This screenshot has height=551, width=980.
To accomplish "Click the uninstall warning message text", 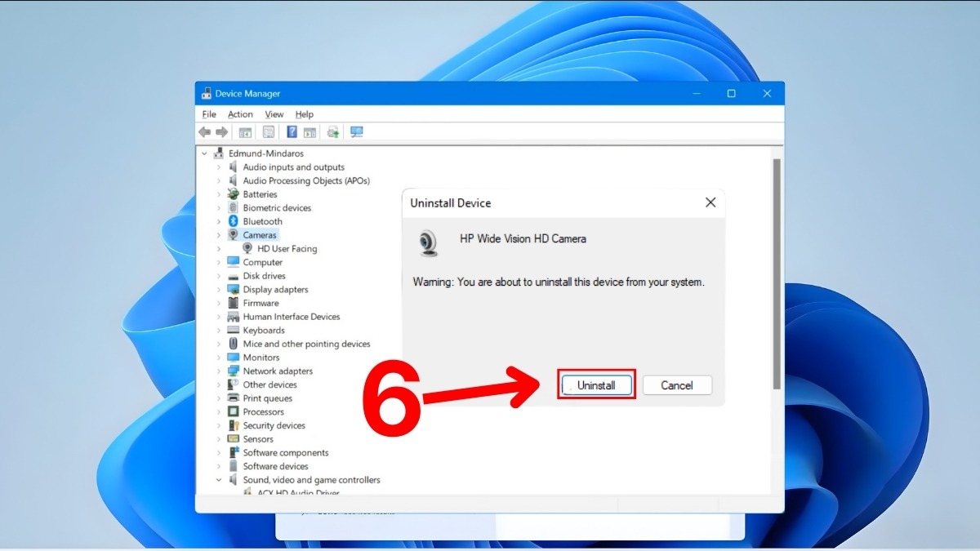I will (x=559, y=282).
